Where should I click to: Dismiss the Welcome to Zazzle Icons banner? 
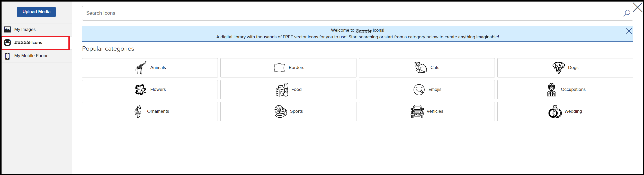click(x=629, y=31)
